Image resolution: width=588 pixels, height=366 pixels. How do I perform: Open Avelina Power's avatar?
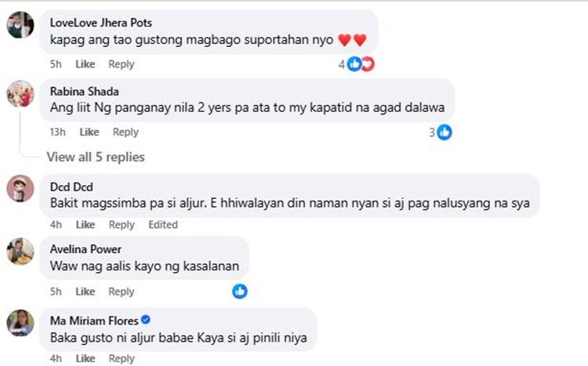click(x=20, y=252)
